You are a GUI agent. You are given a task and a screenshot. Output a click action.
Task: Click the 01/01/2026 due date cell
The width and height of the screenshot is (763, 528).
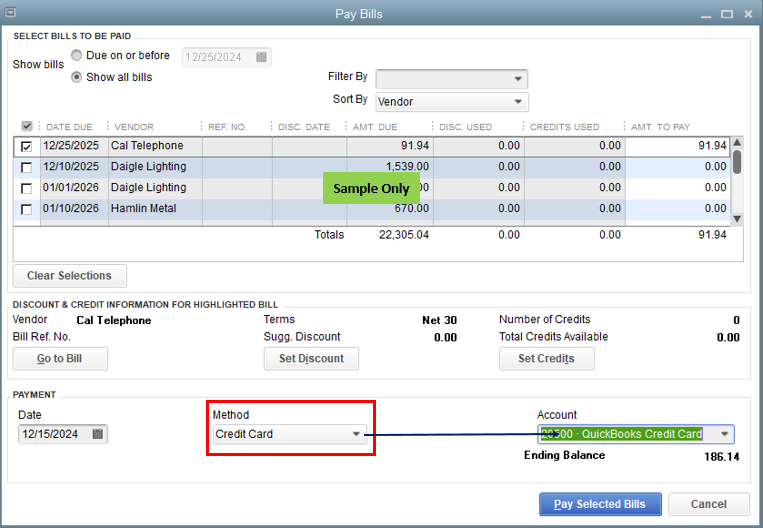(74, 188)
